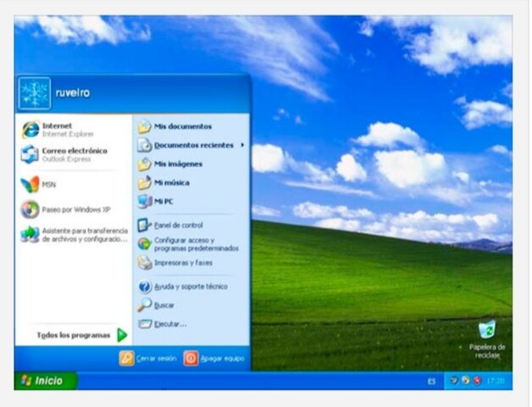Click the Documentos recientes icon

coord(145,145)
